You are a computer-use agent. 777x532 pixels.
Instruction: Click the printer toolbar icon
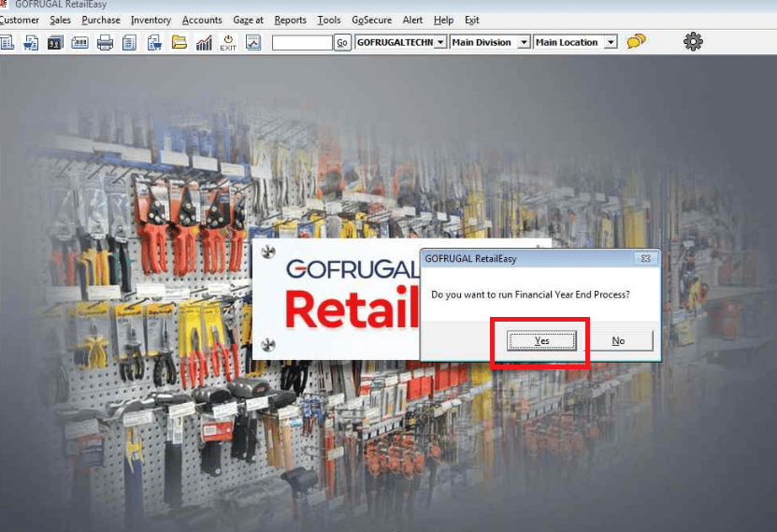[105, 43]
